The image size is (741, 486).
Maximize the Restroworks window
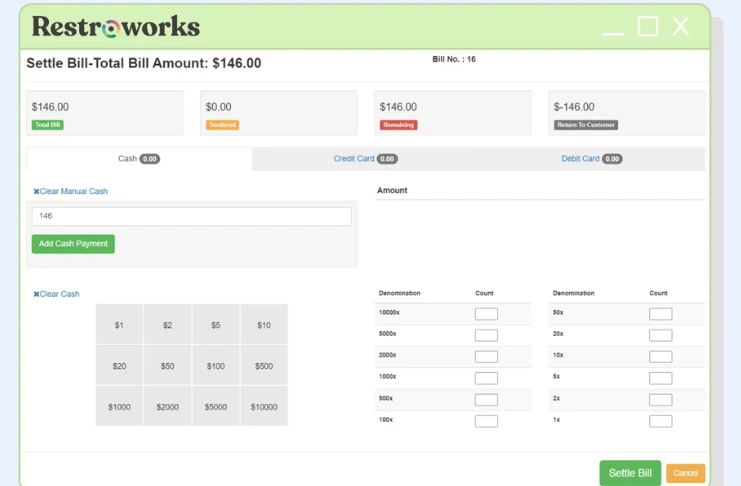(x=648, y=26)
